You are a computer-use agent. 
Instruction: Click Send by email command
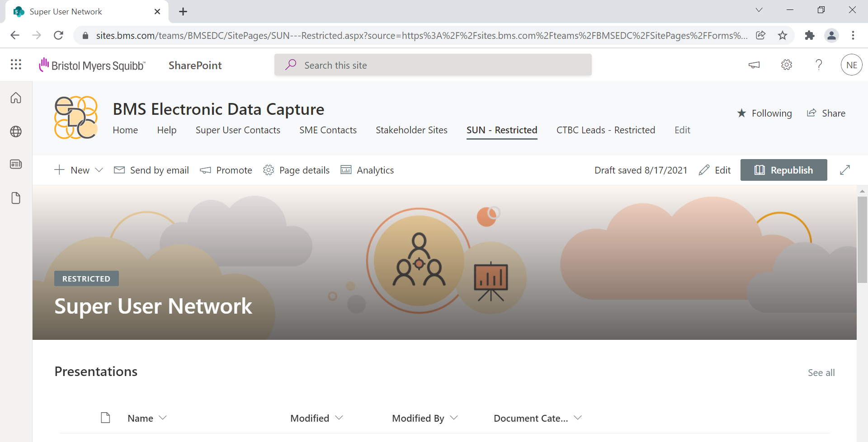click(x=151, y=170)
